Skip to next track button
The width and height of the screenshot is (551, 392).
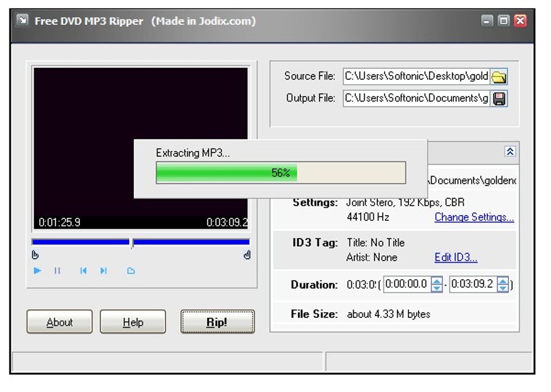(103, 271)
